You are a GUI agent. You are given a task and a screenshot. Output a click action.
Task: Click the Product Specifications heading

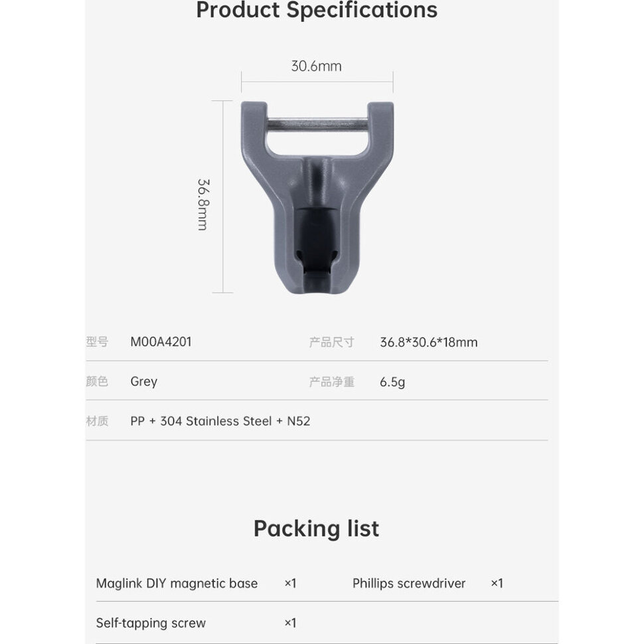pyautogui.click(x=317, y=11)
